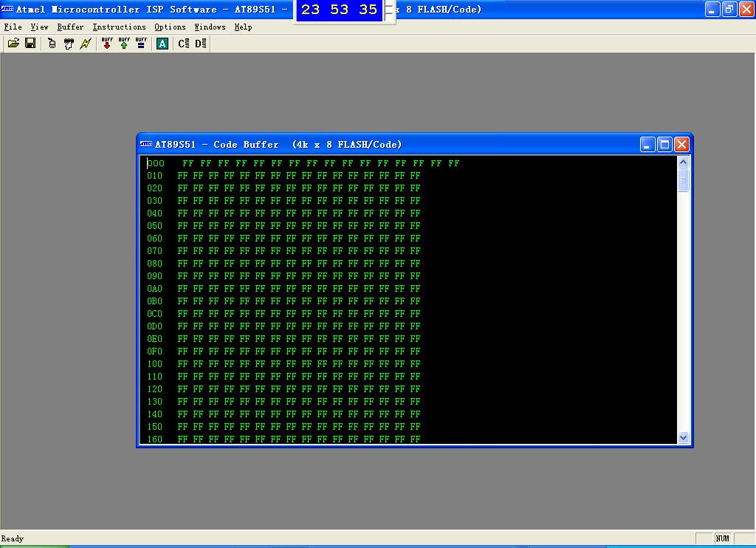Minimize the Code Buffer child window

647,144
